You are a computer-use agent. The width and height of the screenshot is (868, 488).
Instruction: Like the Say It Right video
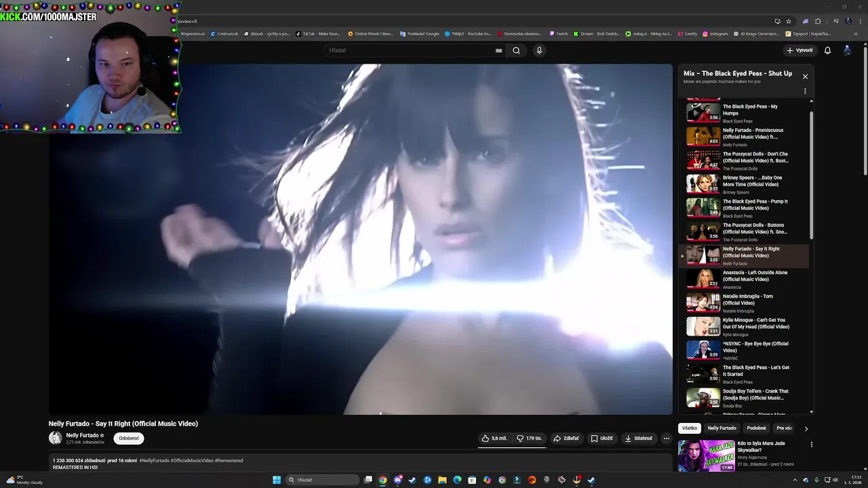pyautogui.click(x=494, y=439)
